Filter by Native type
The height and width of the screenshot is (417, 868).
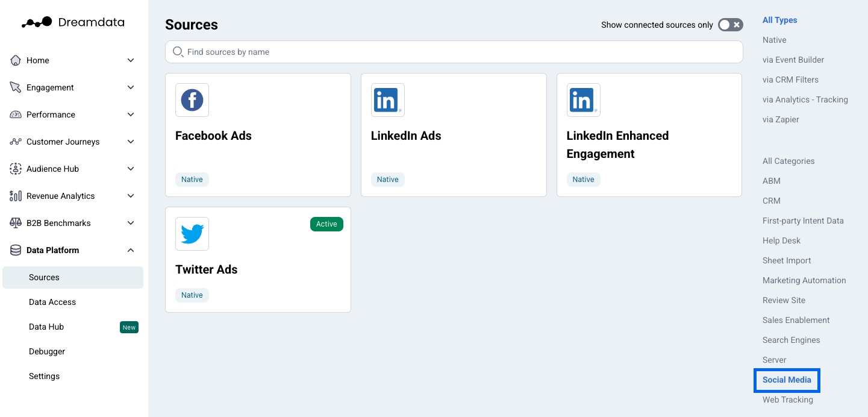[774, 40]
